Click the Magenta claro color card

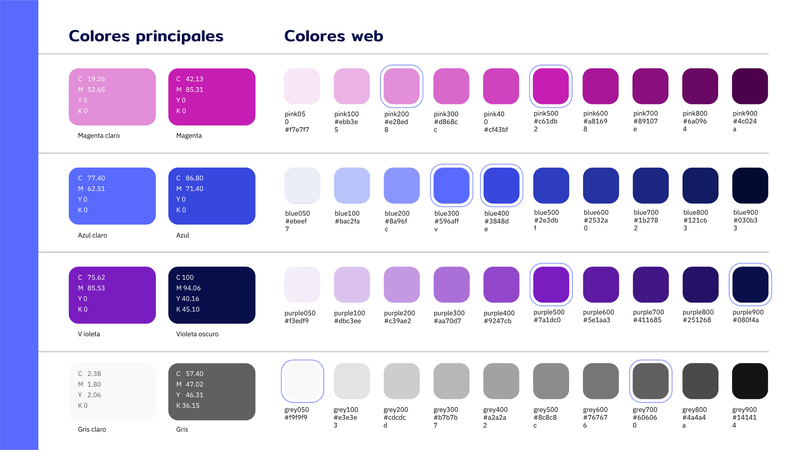coord(112,96)
